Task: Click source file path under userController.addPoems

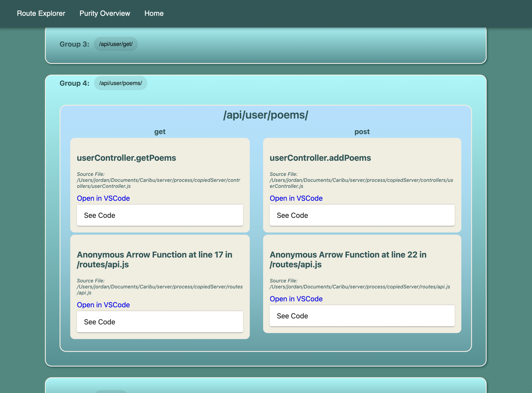Action: click(x=361, y=183)
